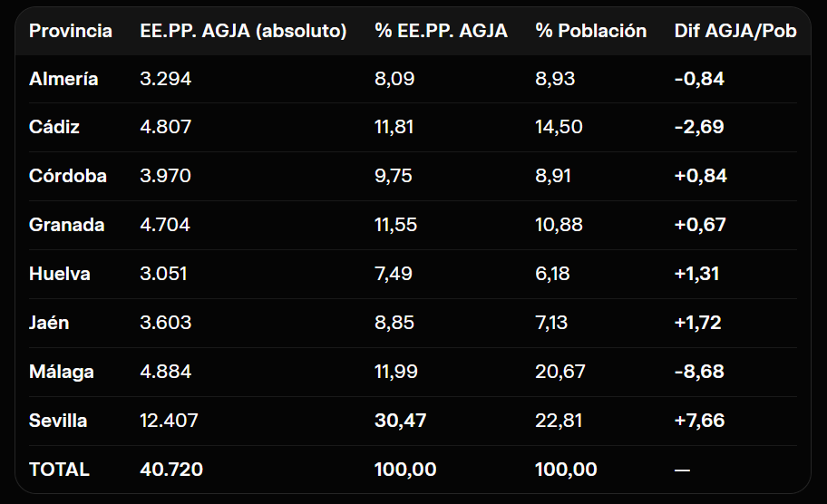This screenshot has width=827, height=504.
Task: Select the bold 30,47 percentage cell
Action: tap(400, 421)
